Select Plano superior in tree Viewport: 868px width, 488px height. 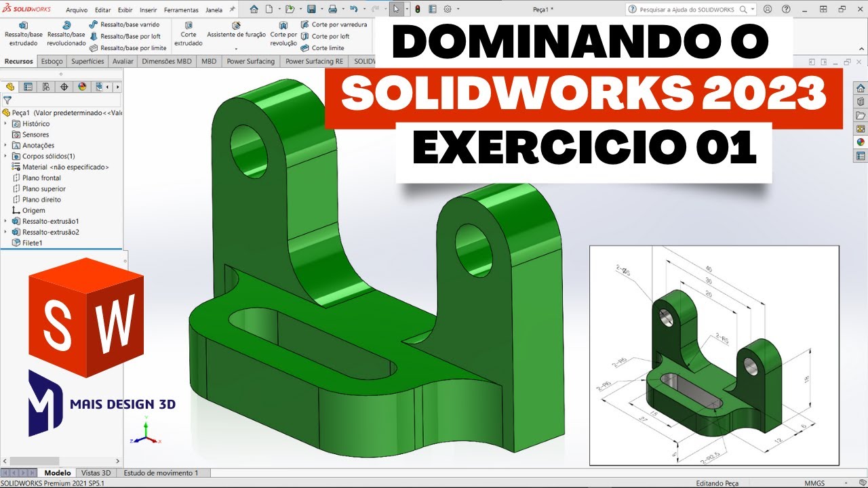pyautogui.click(x=39, y=189)
